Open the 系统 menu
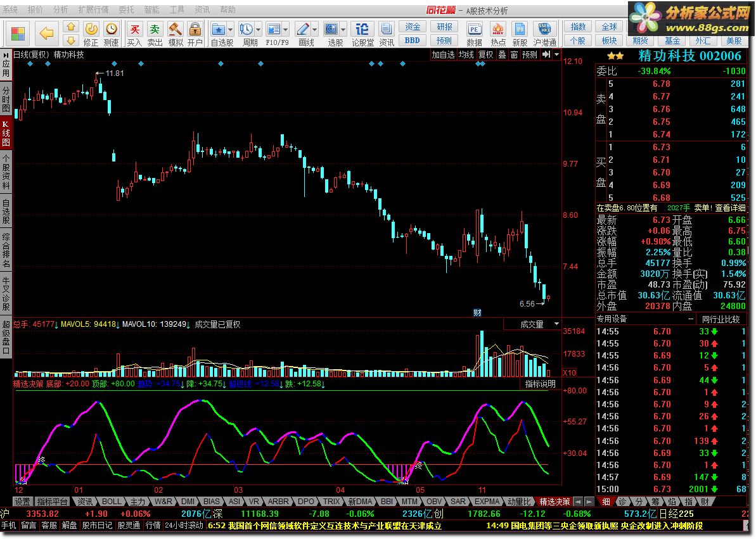 [10, 10]
